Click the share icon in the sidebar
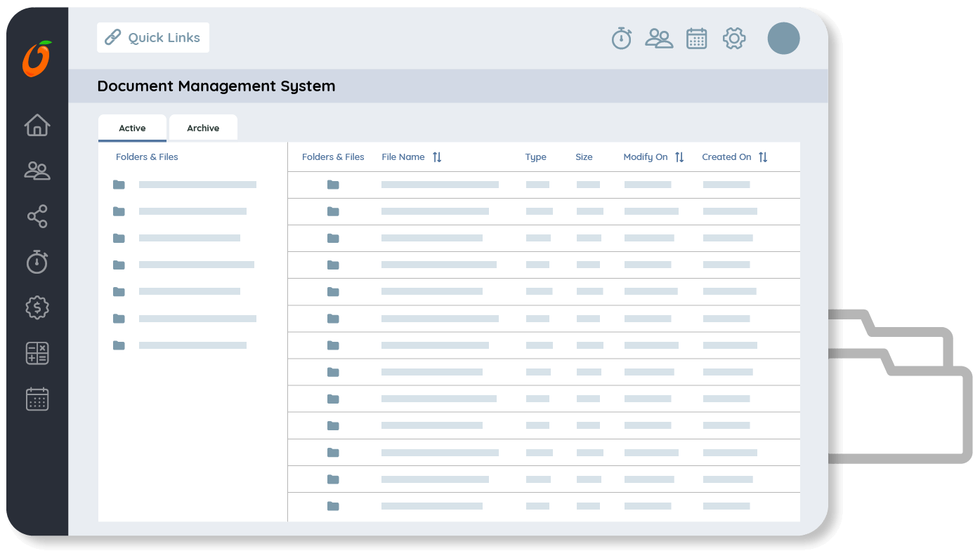 coord(37,216)
